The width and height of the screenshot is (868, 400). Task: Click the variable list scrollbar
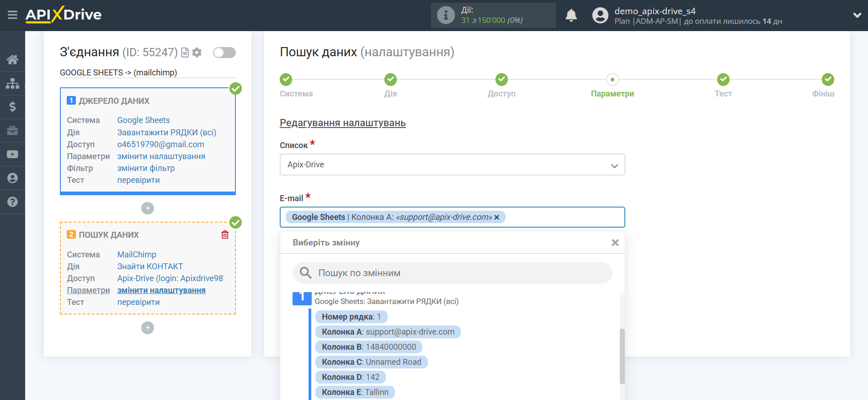pyautogui.click(x=622, y=356)
